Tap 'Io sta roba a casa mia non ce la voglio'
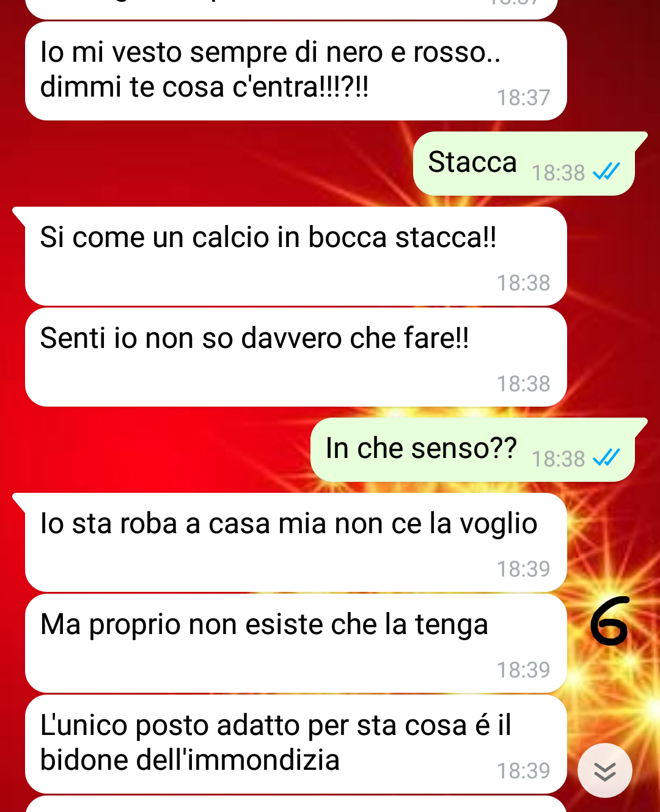This screenshot has width=660, height=812. pyautogui.click(x=296, y=542)
